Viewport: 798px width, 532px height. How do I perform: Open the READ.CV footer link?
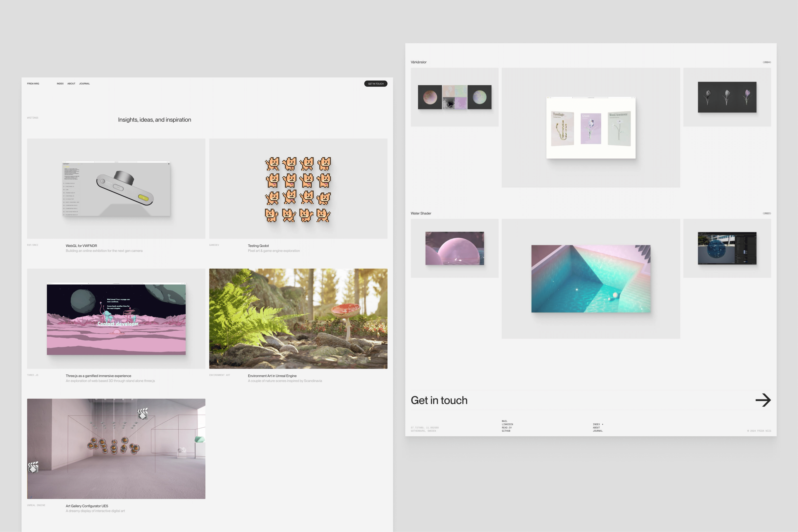[507, 428]
